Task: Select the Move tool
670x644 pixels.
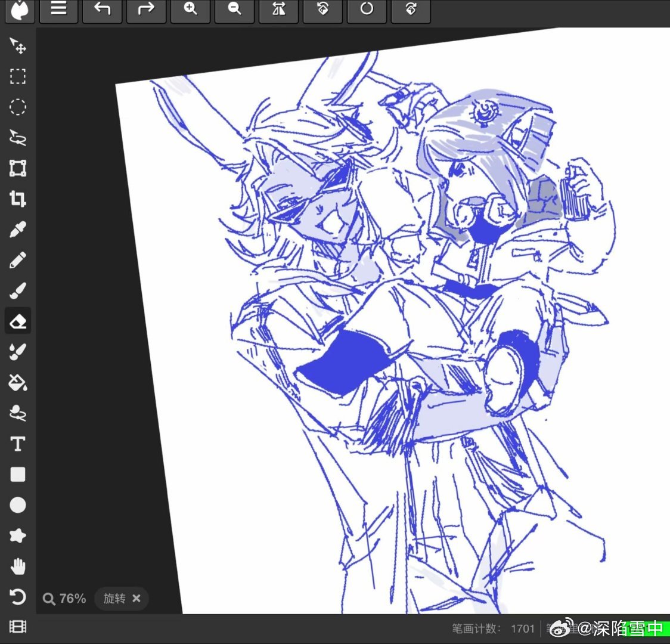Action: tap(17, 46)
